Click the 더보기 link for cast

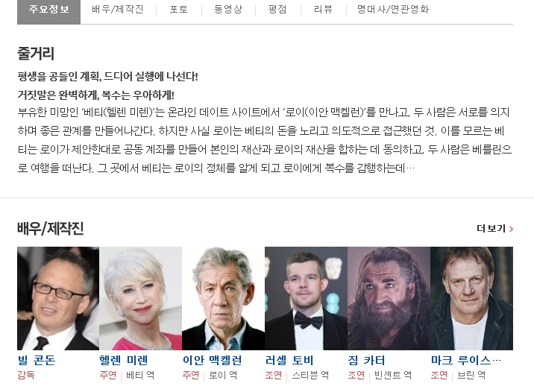(491, 229)
